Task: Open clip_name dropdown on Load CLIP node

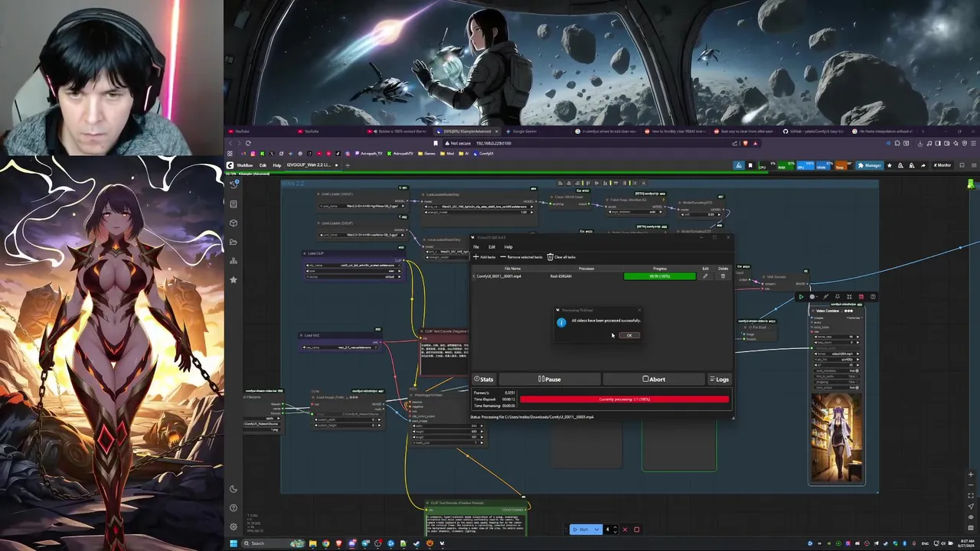Action: [x=354, y=266]
